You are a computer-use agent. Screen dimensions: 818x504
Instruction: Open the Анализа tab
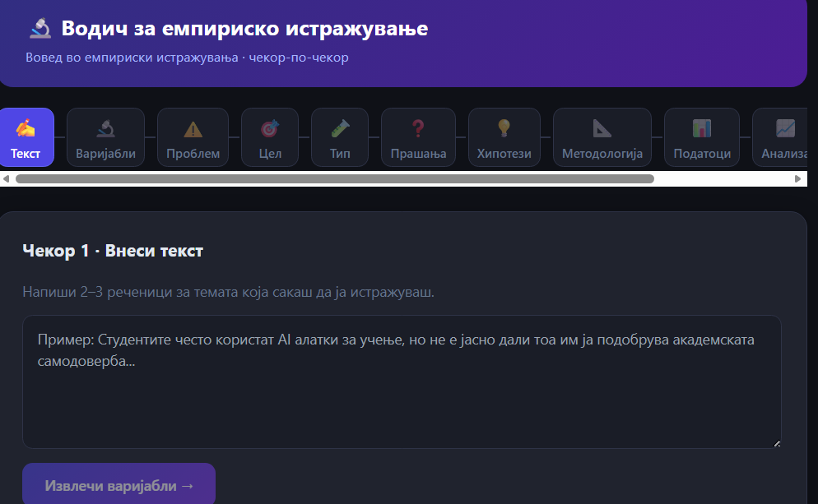[783, 138]
